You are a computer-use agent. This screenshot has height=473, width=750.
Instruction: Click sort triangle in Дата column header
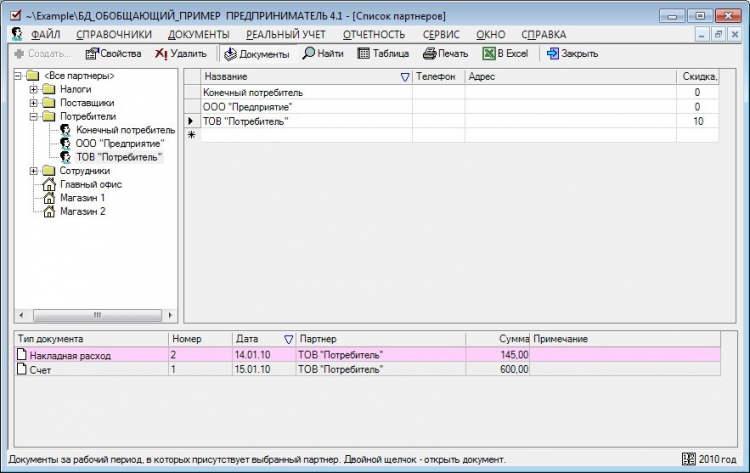[x=288, y=339]
